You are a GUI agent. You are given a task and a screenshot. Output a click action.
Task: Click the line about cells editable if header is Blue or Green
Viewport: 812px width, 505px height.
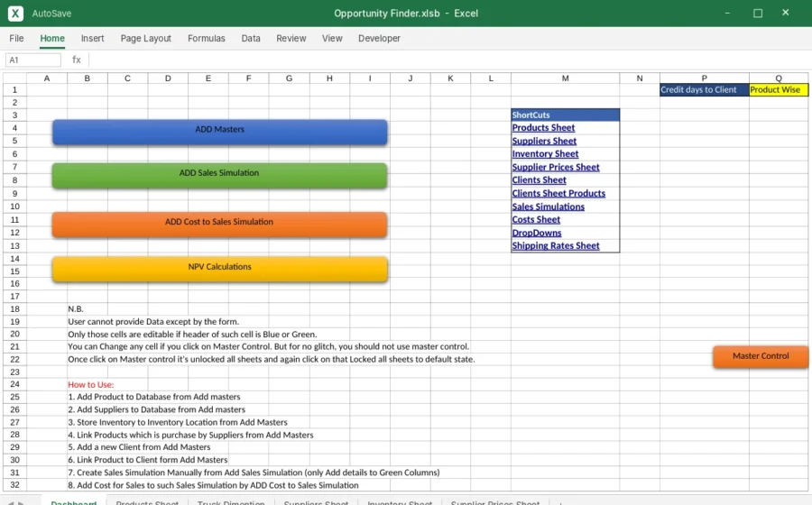pos(192,335)
